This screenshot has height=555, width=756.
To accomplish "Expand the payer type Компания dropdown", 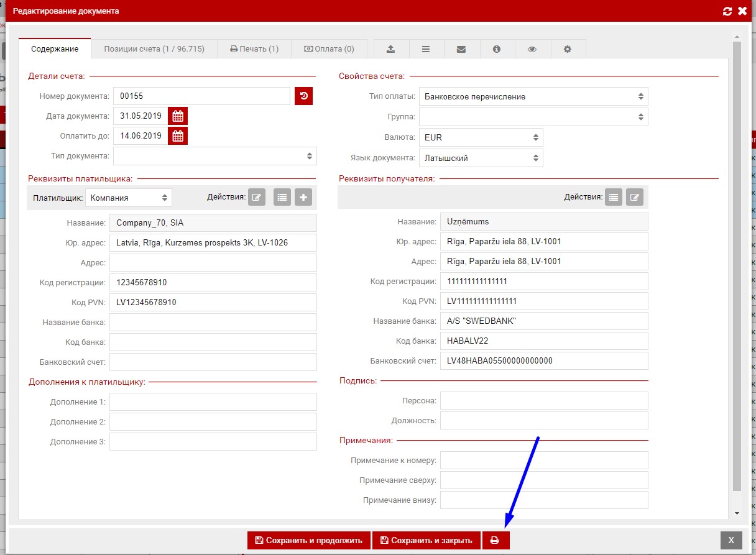I will (129, 198).
